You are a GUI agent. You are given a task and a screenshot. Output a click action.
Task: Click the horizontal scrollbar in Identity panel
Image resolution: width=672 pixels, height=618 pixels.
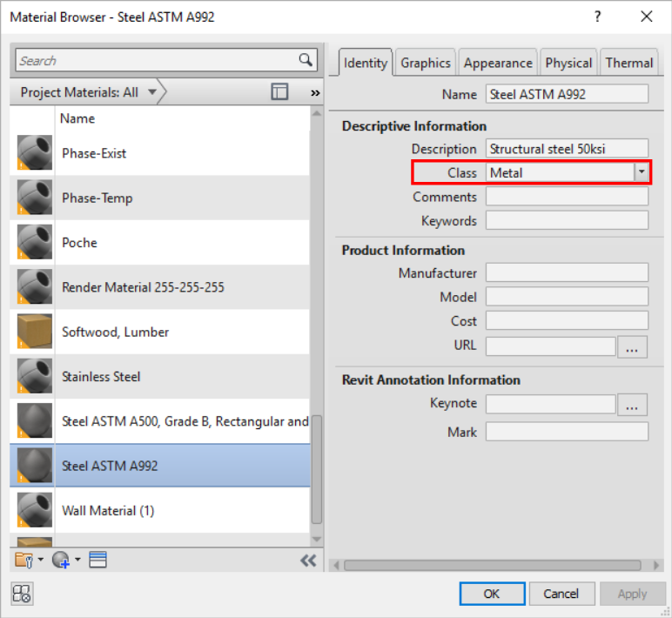pyautogui.click(x=493, y=565)
